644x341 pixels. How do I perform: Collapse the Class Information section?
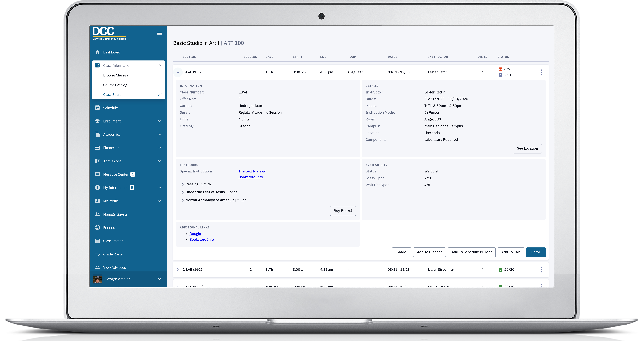(159, 65)
